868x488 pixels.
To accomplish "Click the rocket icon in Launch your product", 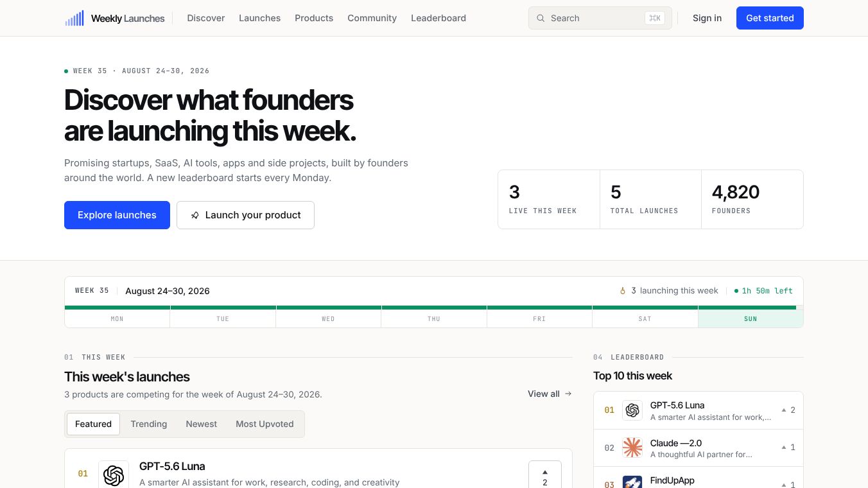I will click(x=195, y=215).
